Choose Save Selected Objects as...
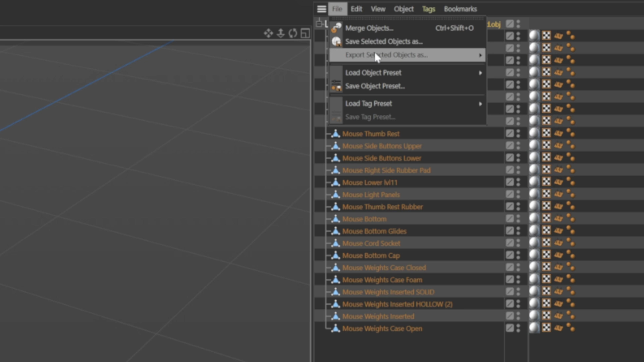This screenshot has height=362, width=644. coord(408,41)
